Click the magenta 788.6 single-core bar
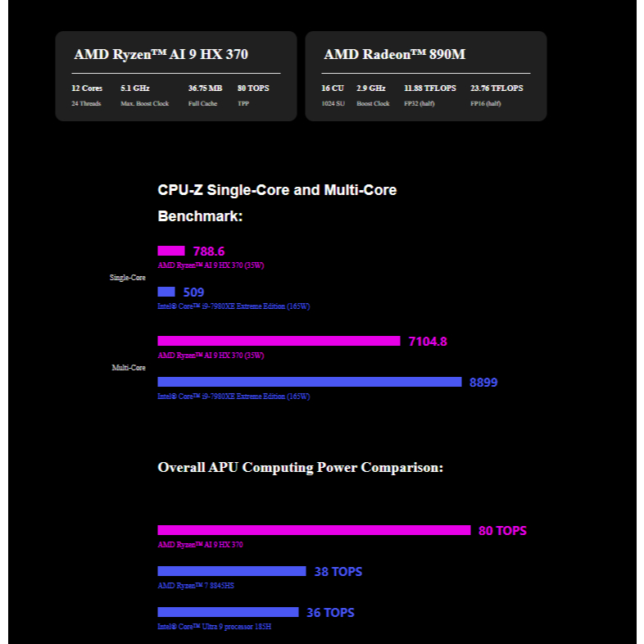 click(x=171, y=251)
